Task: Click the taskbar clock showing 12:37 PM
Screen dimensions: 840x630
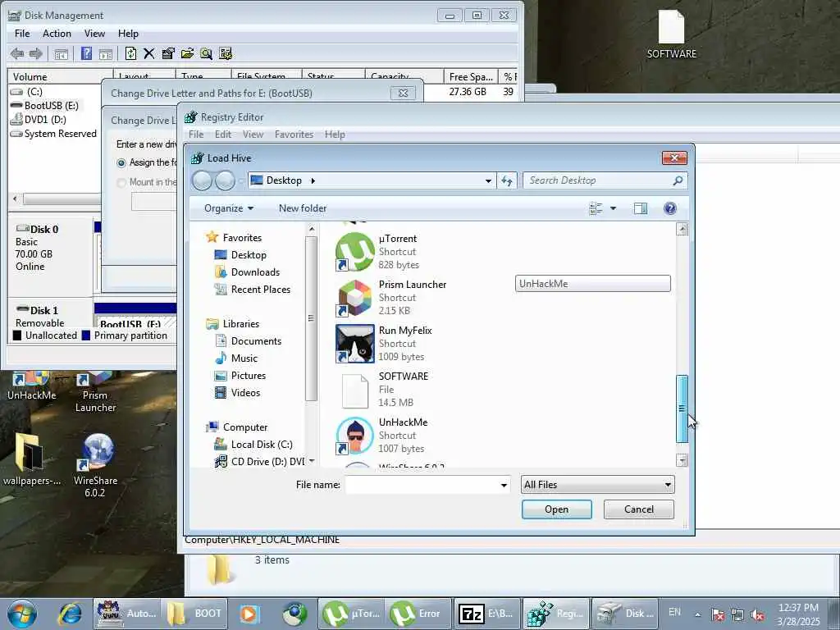Action: coord(798,614)
